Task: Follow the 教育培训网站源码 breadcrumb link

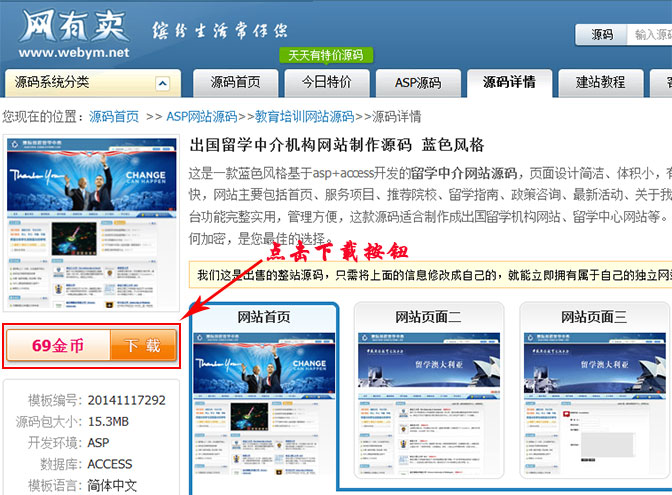Action: [304, 117]
